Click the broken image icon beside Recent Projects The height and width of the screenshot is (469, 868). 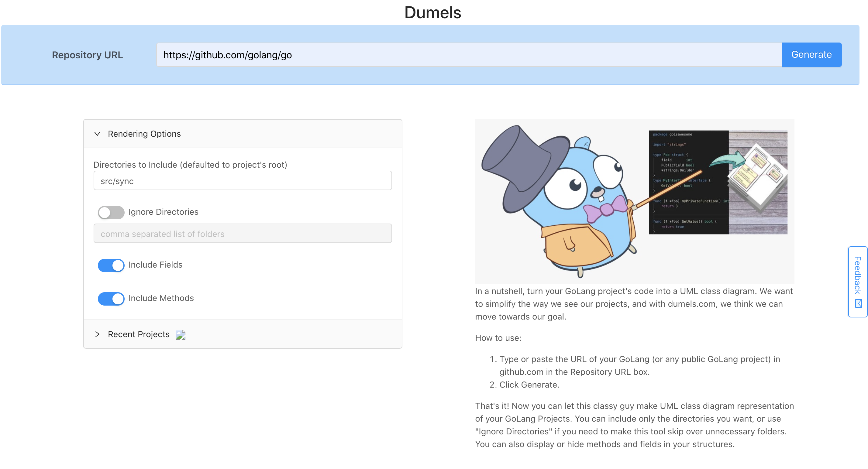pos(181,334)
